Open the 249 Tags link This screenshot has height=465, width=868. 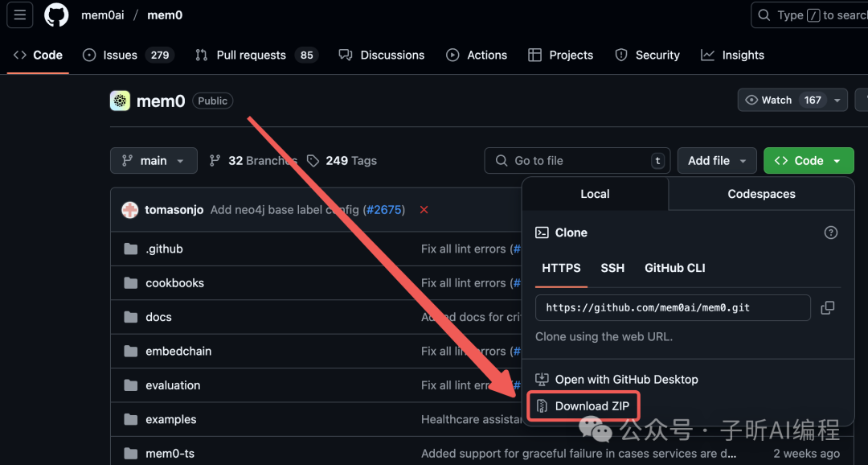tap(342, 161)
